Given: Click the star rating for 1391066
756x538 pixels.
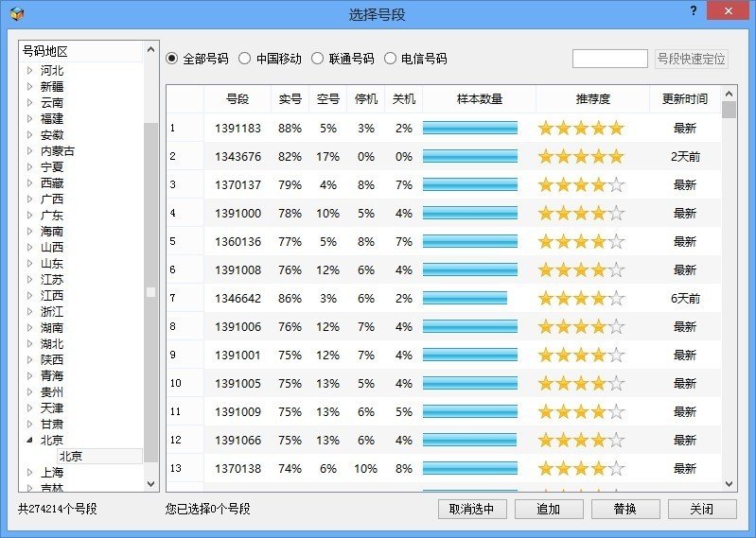Looking at the screenshot, I should pos(581,440).
